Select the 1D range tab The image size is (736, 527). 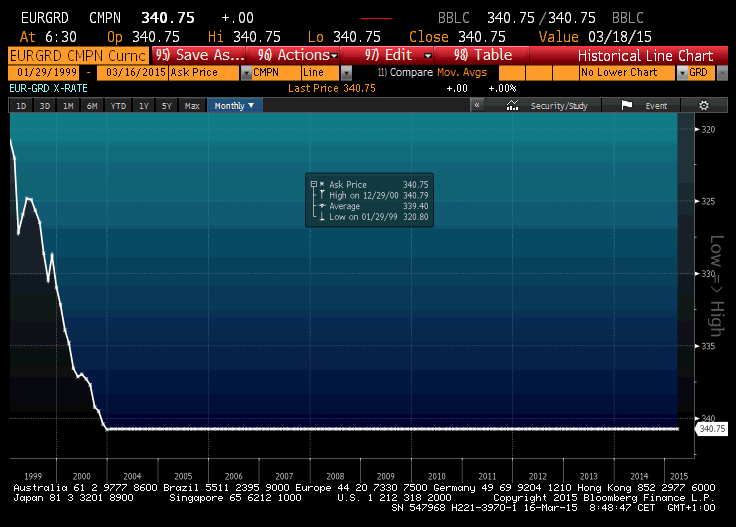point(21,106)
